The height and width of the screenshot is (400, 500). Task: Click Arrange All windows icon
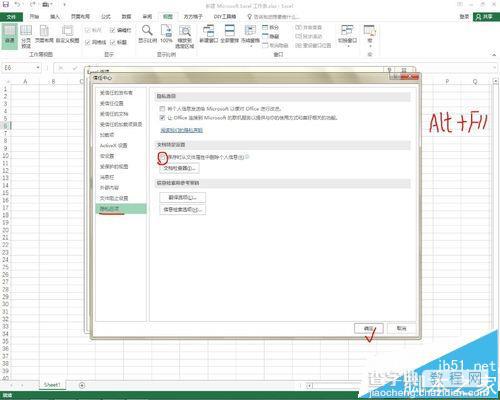click(229, 33)
